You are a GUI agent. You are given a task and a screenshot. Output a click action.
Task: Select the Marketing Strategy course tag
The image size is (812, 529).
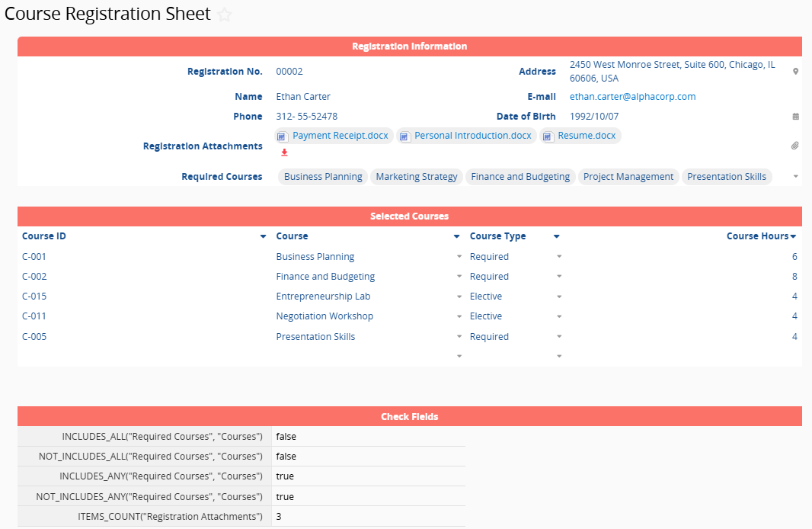click(417, 177)
